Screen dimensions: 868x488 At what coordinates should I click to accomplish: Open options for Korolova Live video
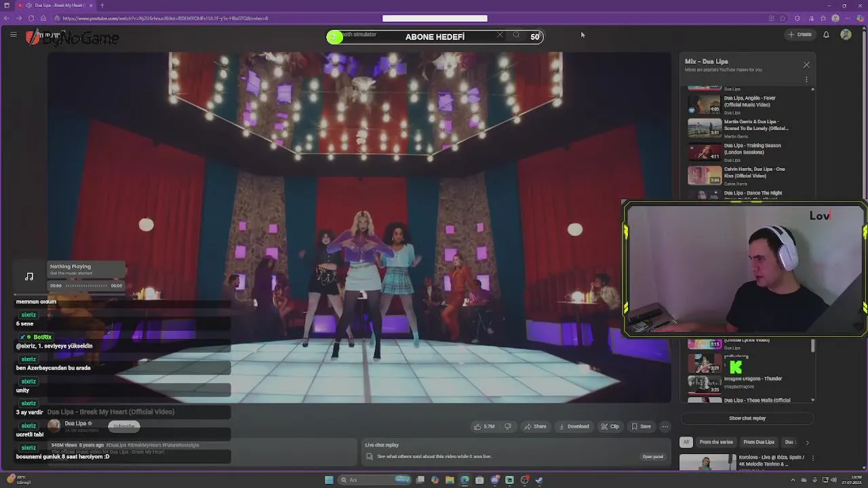click(812, 459)
